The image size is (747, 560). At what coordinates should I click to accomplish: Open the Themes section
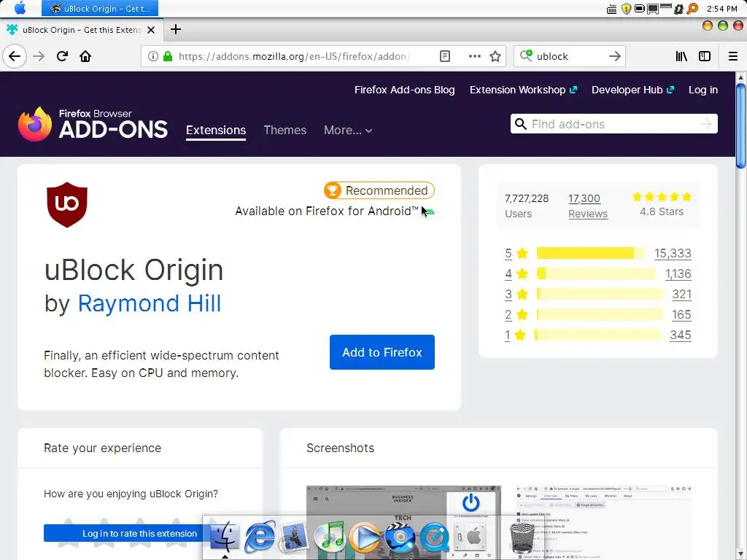(x=285, y=130)
